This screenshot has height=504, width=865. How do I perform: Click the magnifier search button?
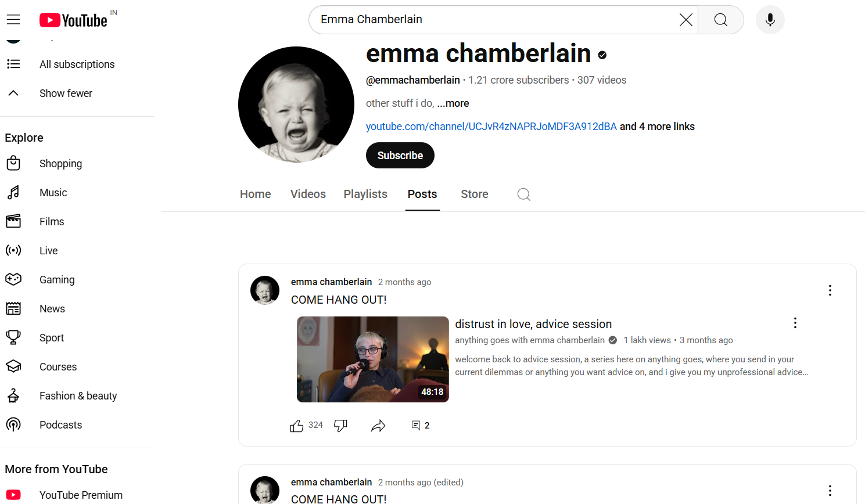[x=720, y=20]
